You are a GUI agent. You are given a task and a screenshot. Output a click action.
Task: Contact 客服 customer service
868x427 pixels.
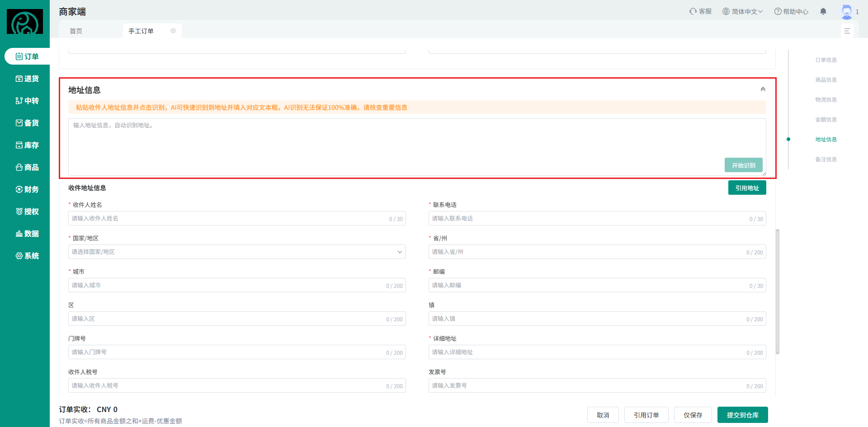(700, 11)
